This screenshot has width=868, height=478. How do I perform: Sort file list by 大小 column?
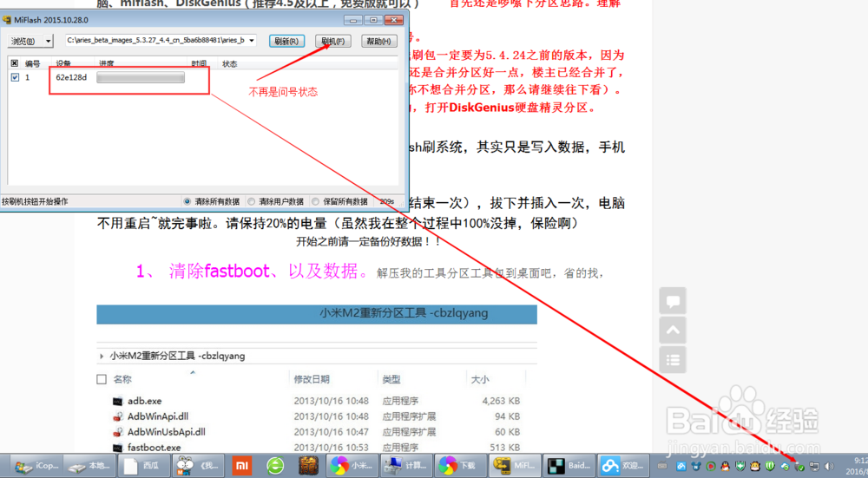[479, 379]
